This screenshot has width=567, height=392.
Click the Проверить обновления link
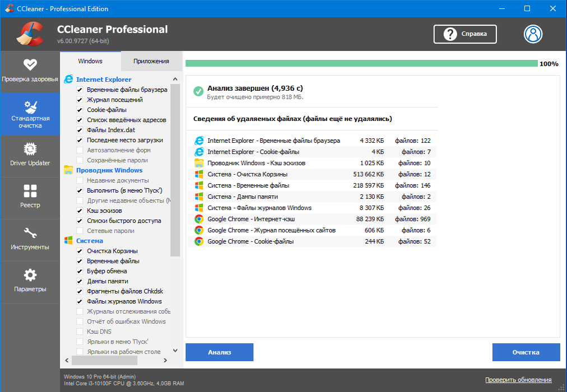518,380
